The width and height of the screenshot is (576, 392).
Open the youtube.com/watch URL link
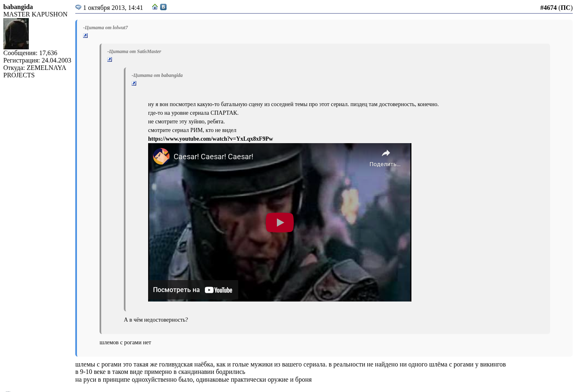pyautogui.click(x=210, y=139)
